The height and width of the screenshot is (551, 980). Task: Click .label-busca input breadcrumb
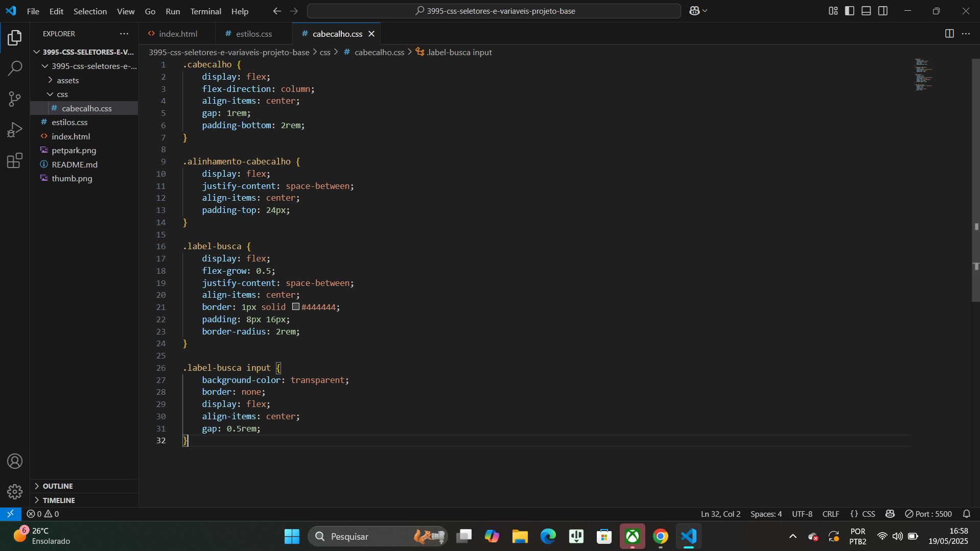[454, 52]
